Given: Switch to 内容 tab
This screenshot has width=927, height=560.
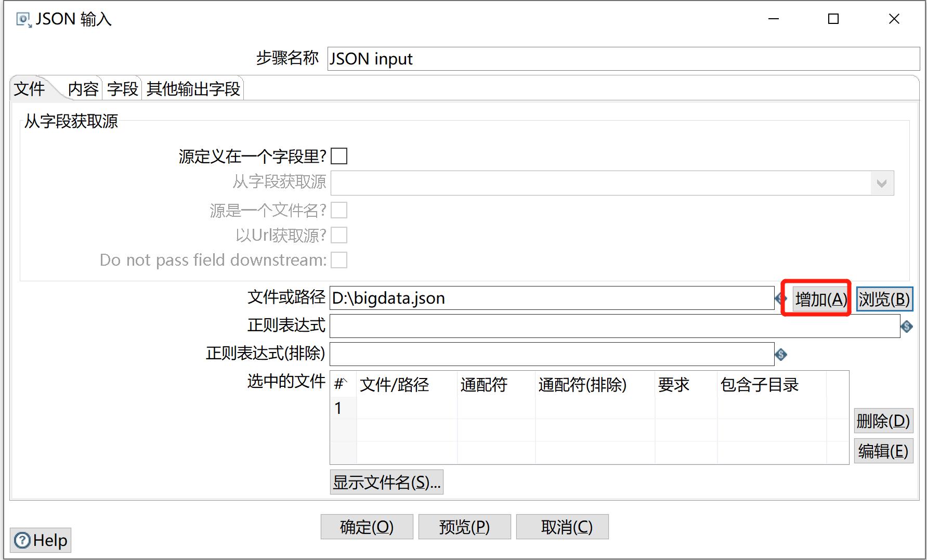Looking at the screenshot, I should [x=83, y=89].
